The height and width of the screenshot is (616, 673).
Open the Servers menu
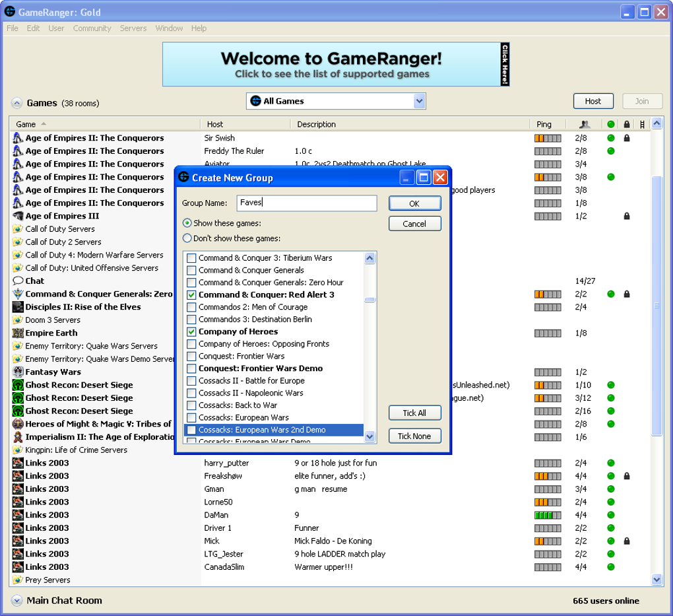pos(133,28)
